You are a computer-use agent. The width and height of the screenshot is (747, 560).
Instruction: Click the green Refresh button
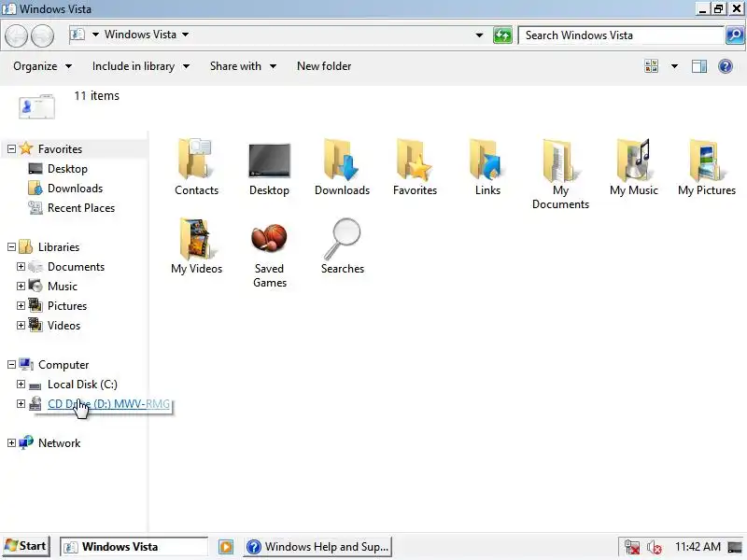[x=502, y=35]
